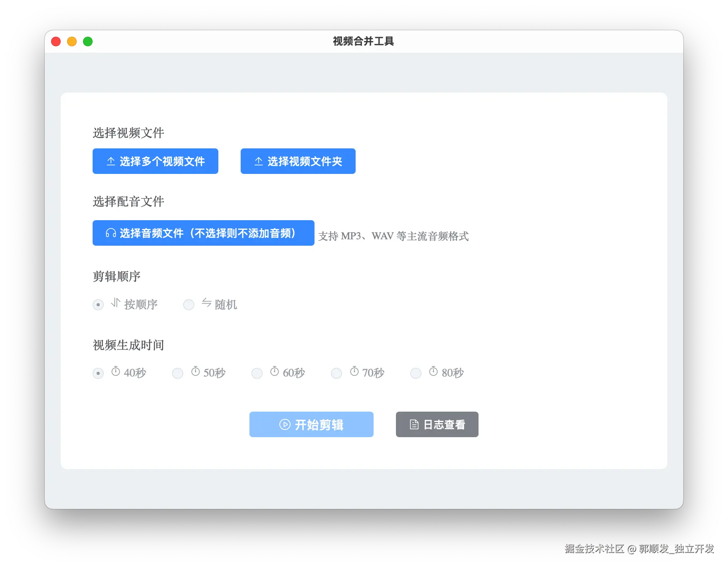The image size is (728, 568).
Task: Click the stopwatch icon next to 80秒
Action: [433, 372]
